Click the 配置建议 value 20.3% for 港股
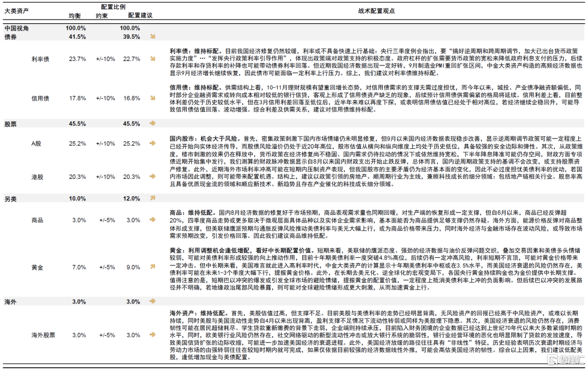Image resolution: width=588 pixels, height=369 pixels. [x=132, y=177]
